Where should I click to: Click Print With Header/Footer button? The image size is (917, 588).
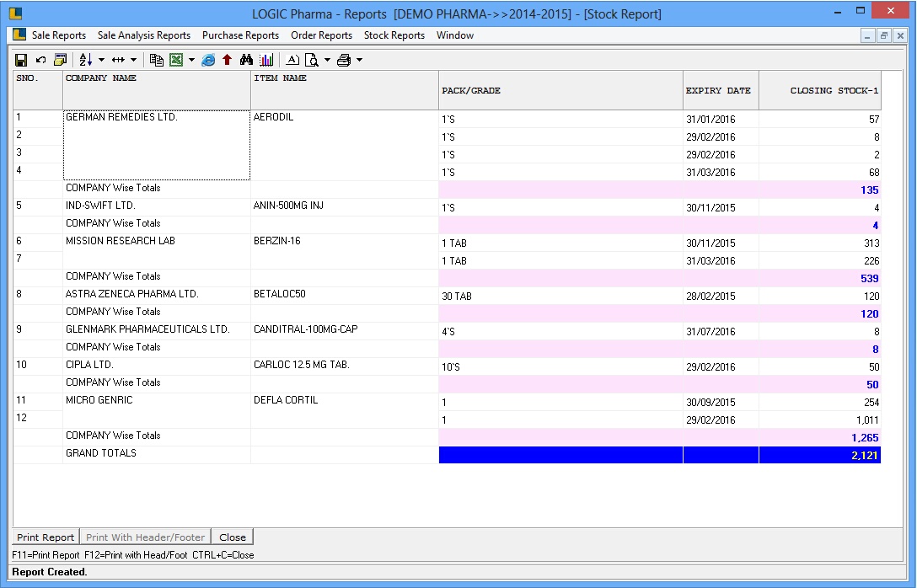pyautogui.click(x=145, y=537)
